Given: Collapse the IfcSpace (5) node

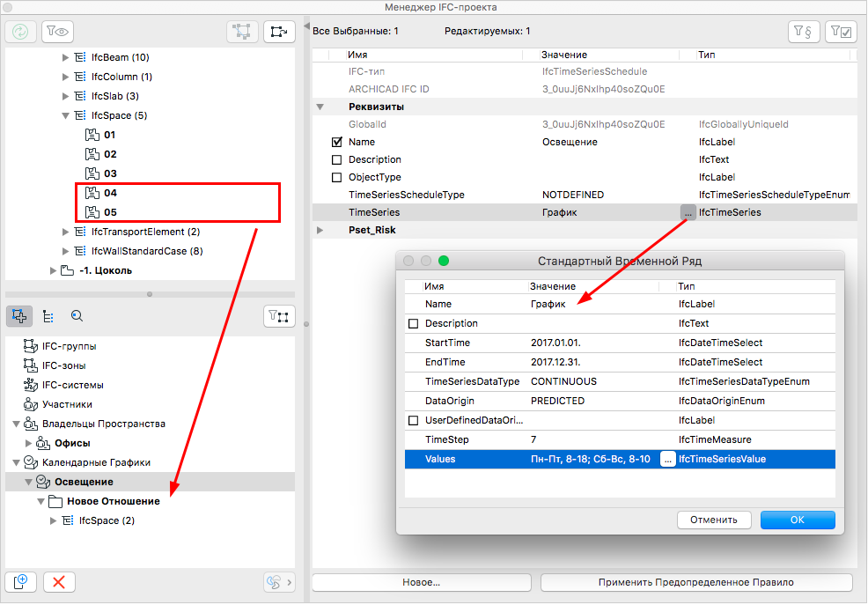Looking at the screenshot, I should pos(65,115).
